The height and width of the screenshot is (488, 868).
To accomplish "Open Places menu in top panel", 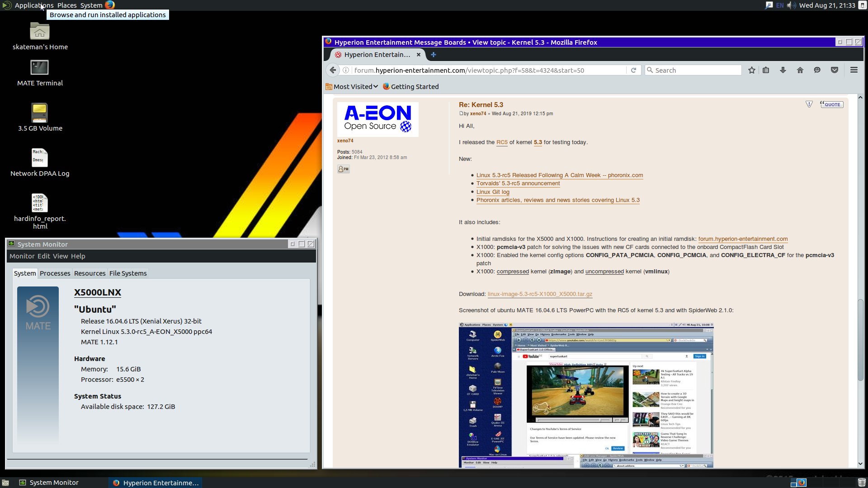I will pyautogui.click(x=67, y=5).
